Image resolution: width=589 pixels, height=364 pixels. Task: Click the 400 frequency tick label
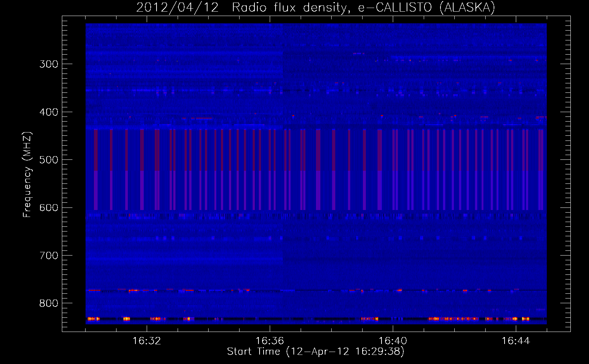(49, 112)
